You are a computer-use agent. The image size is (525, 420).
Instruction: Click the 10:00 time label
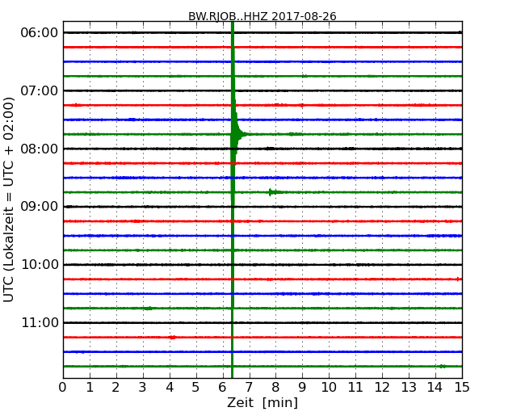(x=40, y=265)
